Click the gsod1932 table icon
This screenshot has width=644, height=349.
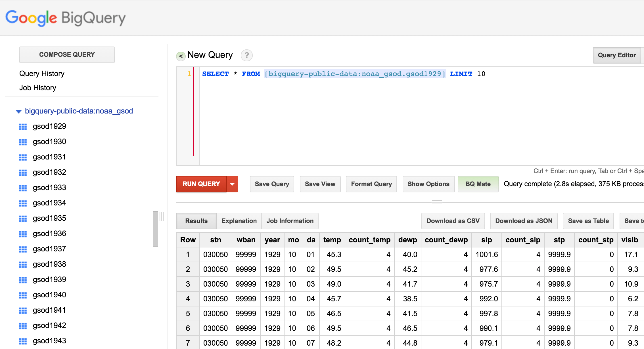pyautogui.click(x=23, y=173)
